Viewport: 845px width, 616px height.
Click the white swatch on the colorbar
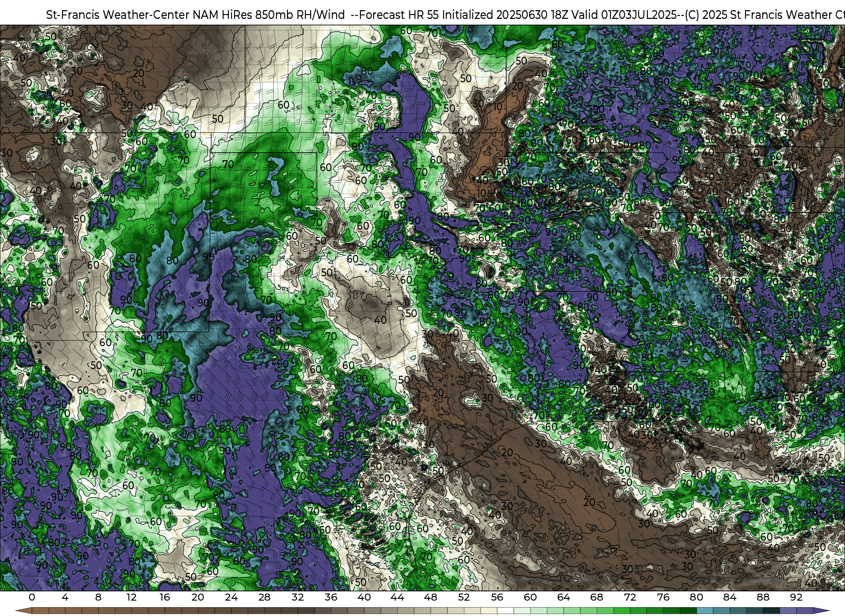(x=505, y=611)
